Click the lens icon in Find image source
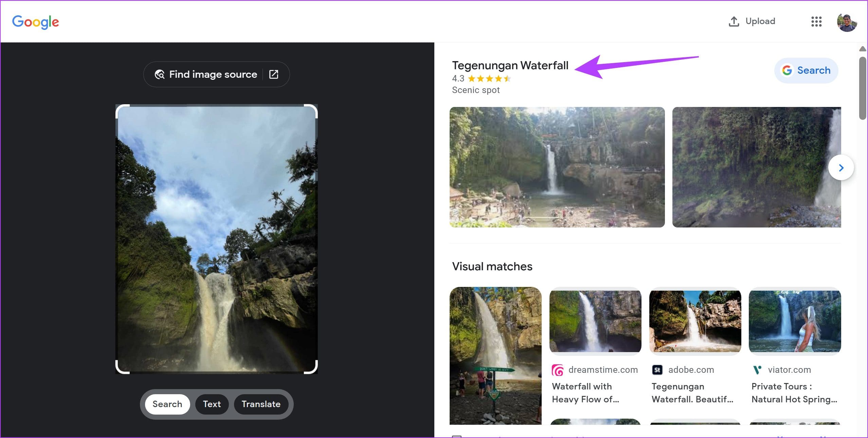Screen dimensions: 868x438 [160, 74]
